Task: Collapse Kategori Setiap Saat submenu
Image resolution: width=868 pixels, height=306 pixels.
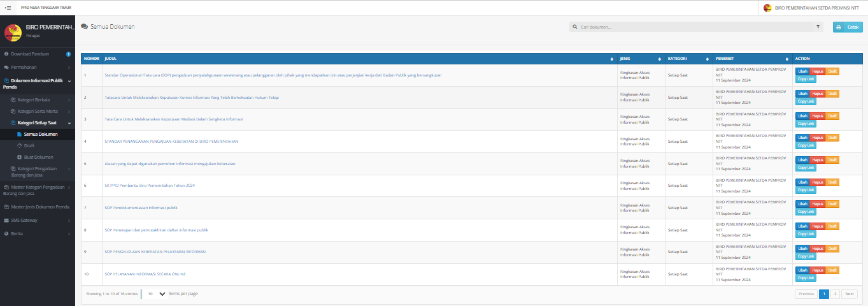Action: pos(38,122)
